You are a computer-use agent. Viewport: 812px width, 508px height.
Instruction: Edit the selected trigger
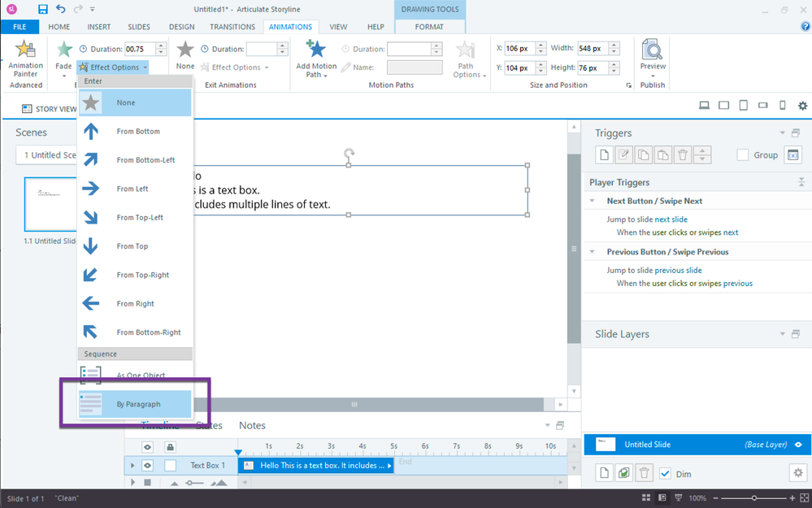(623, 154)
